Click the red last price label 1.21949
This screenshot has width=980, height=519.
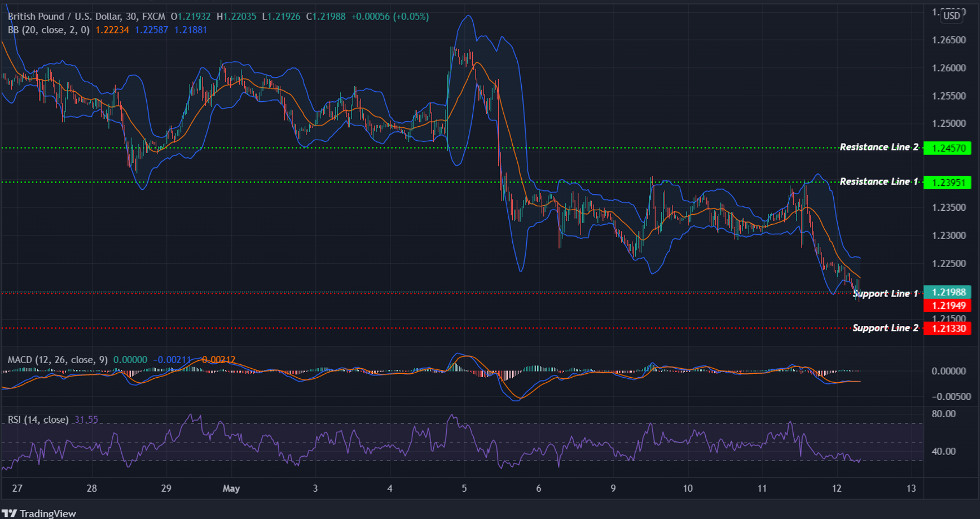948,305
